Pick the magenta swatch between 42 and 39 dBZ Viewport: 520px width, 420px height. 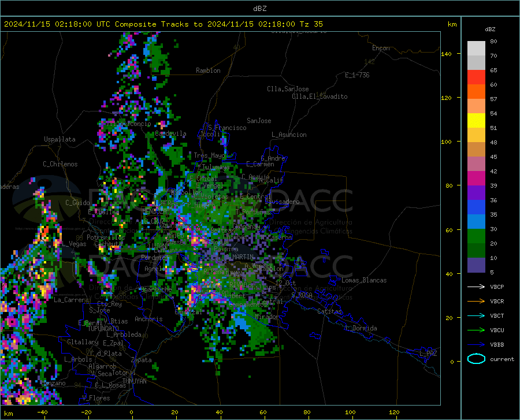click(476, 179)
